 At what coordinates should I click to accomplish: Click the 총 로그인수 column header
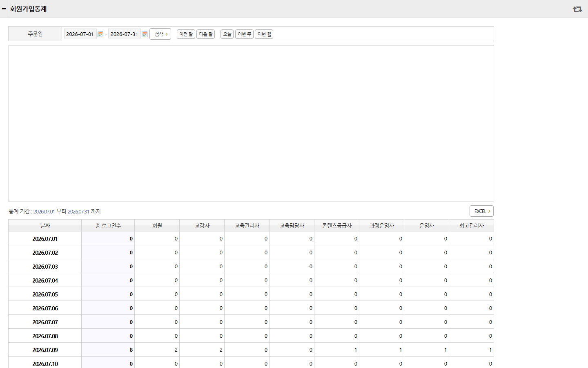(108, 226)
